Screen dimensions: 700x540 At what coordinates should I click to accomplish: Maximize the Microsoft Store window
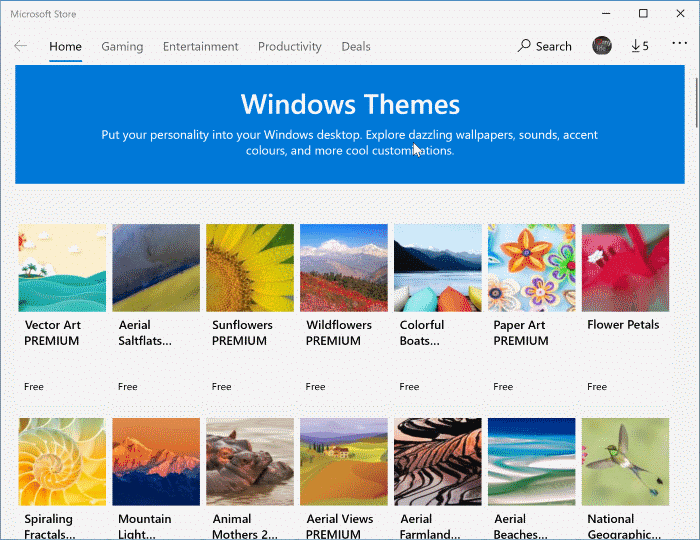tap(643, 13)
